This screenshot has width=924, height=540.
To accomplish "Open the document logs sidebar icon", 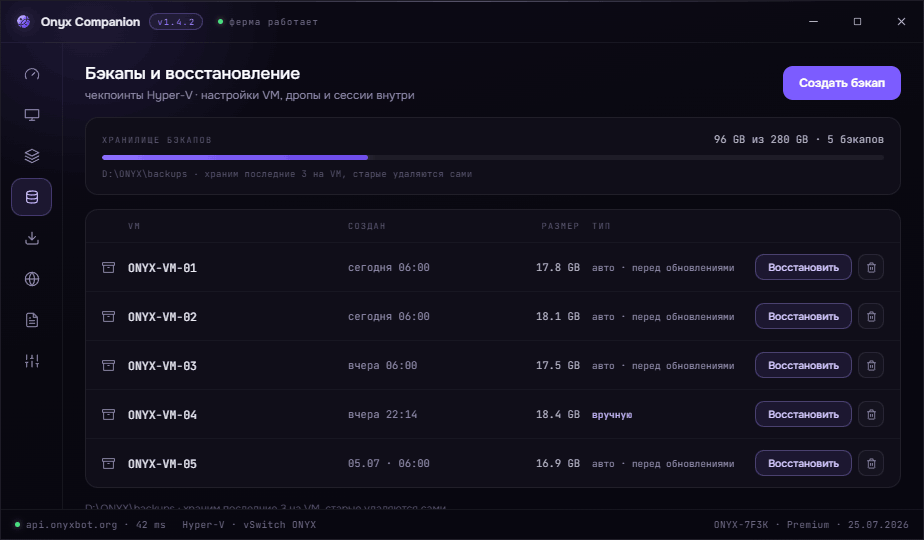I will click(32, 320).
